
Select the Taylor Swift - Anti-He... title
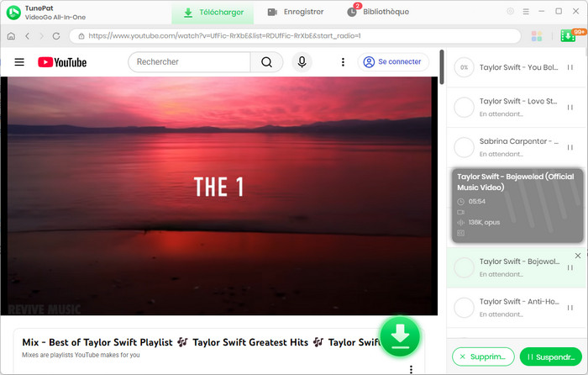click(x=519, y=302)
